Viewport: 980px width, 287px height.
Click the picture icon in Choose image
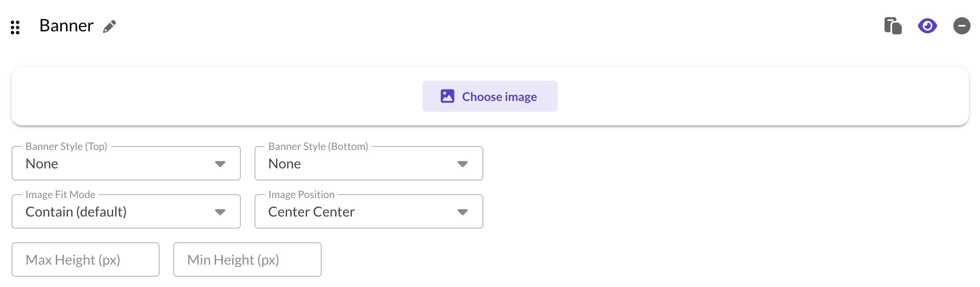click(x=447, y=96)
